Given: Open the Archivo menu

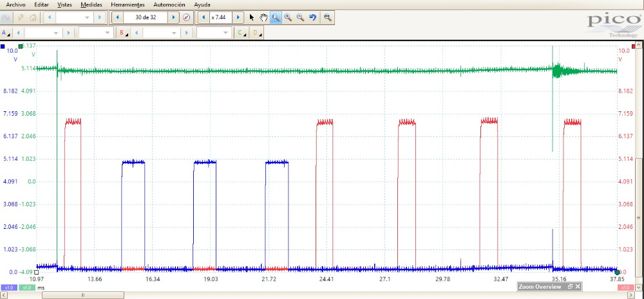Looking at the screenshot, I should (15, 5).
